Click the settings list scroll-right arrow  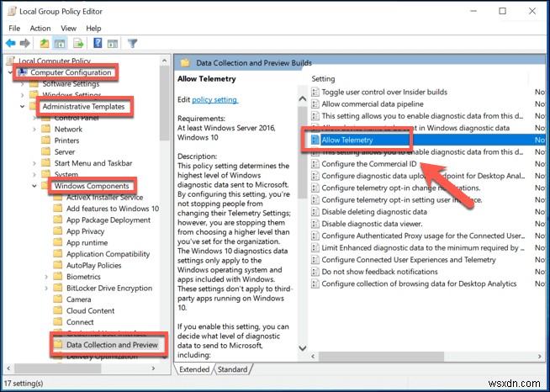[x=539, y=356]
